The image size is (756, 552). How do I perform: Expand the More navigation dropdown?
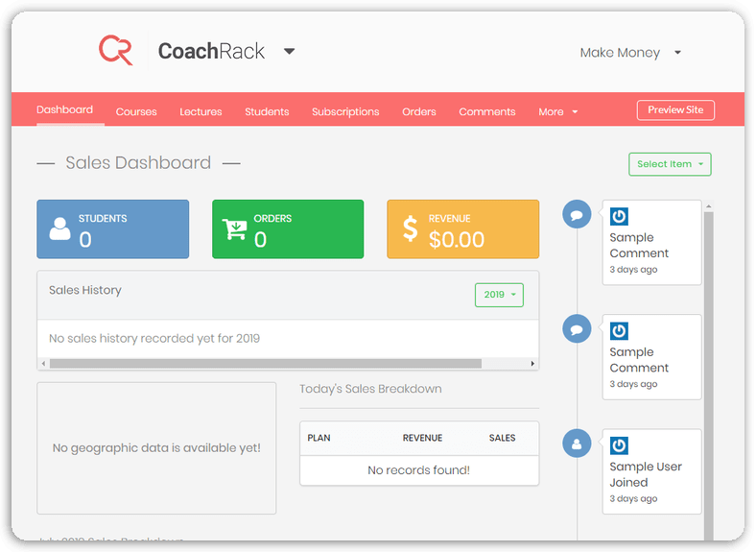(557, 112)
